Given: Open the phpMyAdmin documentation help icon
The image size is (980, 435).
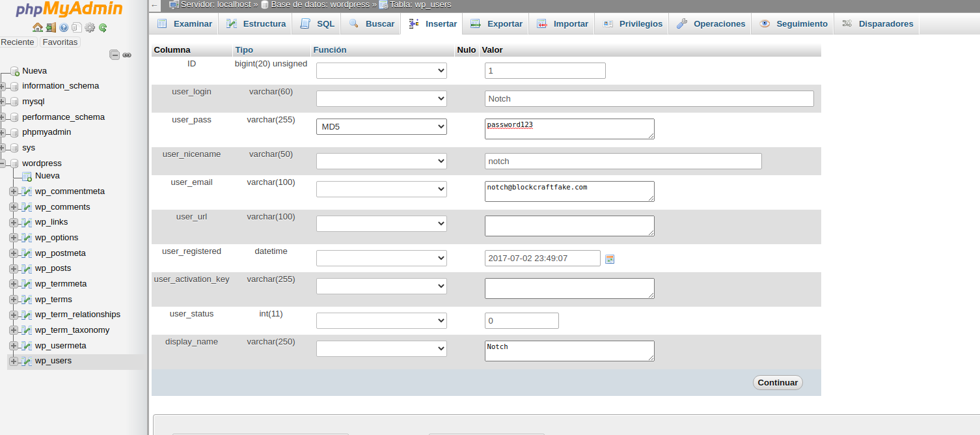Looking at the screenshot, I should point(64,27).
